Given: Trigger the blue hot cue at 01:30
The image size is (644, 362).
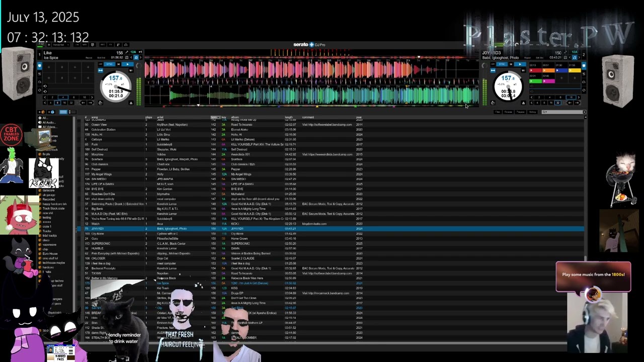Looking at the screenshot, I should (x=561, y=70).
